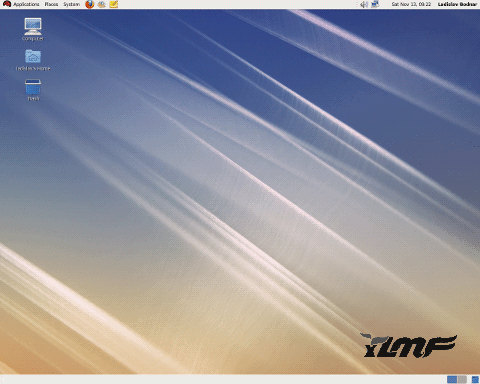Open the Places menu
This screenshot has width=480, height=384.
pyautogui.click(x=51, y=4)
